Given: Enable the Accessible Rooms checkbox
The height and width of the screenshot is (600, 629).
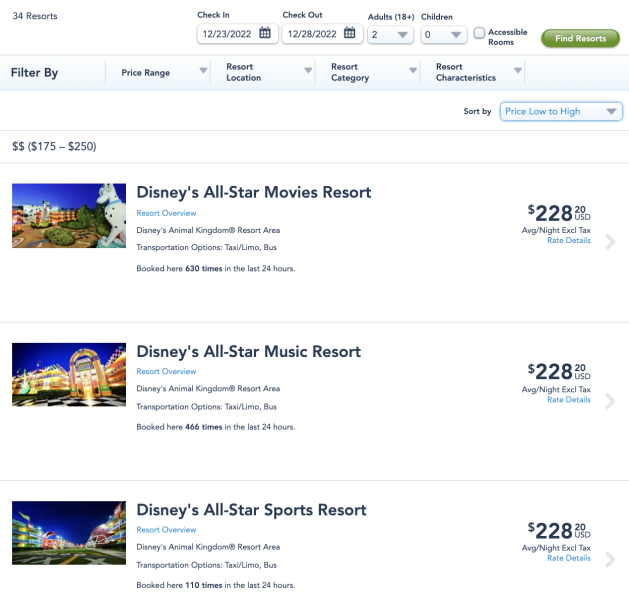Looking at the screenshot, I should click(x=479, y=33).
